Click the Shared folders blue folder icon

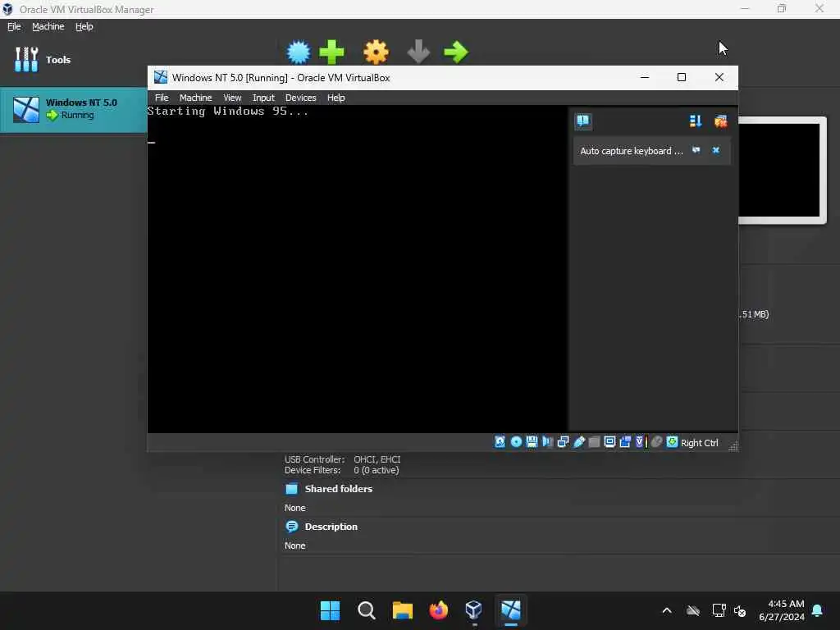pos(292,489)
